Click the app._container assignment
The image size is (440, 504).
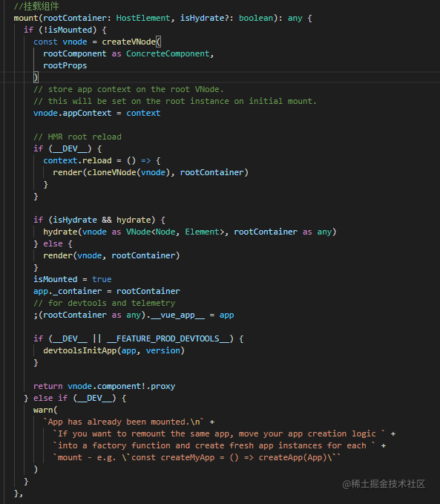107,291
